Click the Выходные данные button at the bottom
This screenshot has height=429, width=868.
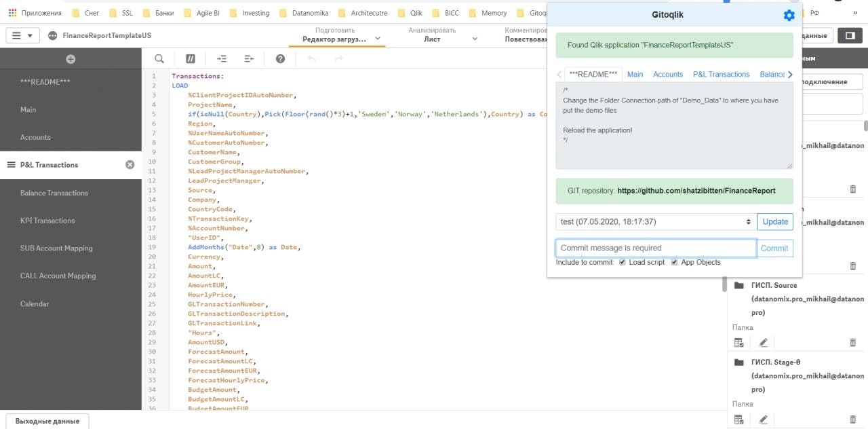[x=47, y=420]
